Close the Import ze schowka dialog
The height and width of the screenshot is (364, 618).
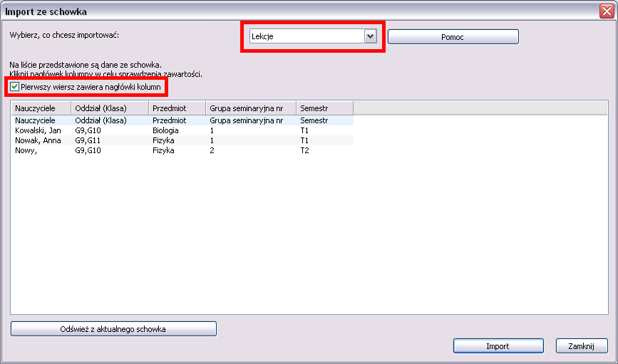[x=607, y=11]
